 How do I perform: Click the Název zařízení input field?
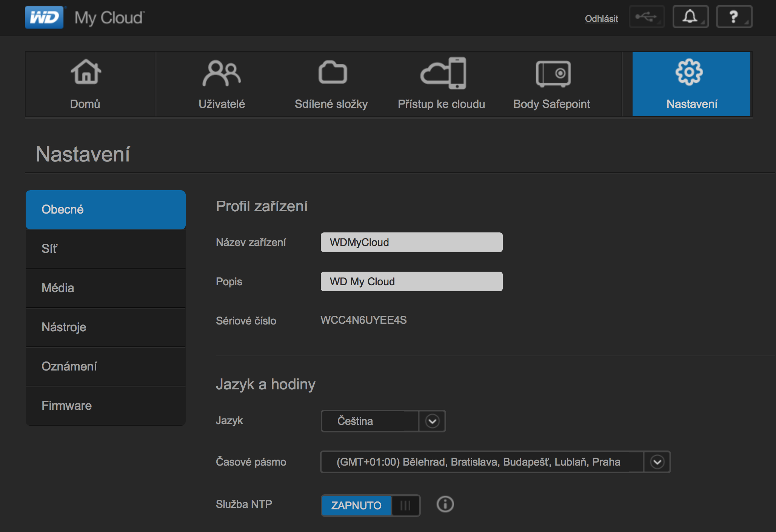point(411,242)
